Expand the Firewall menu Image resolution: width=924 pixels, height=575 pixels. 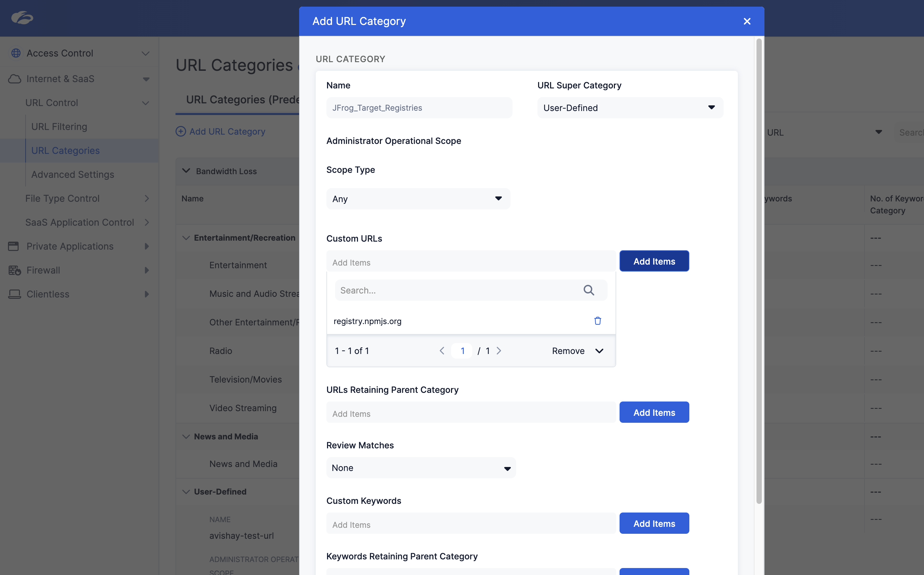pos(147,271)
